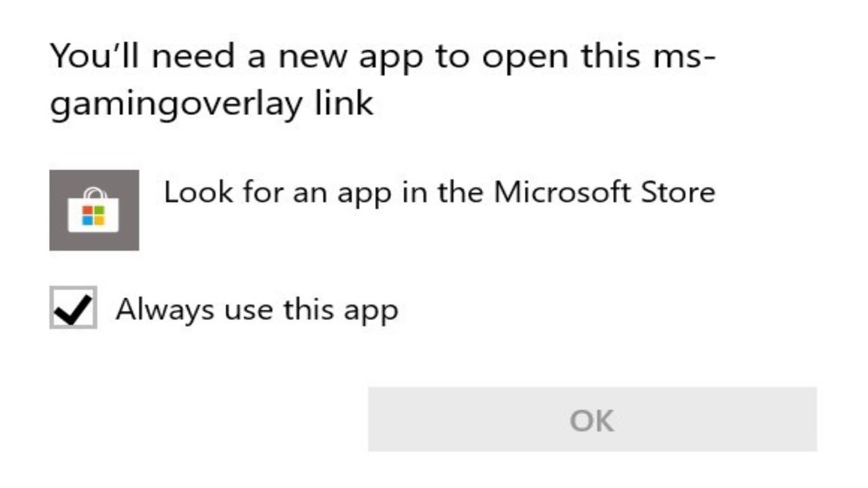
Task: Select the Microsoft Store app option row
Action: click(x=382, y=210)
